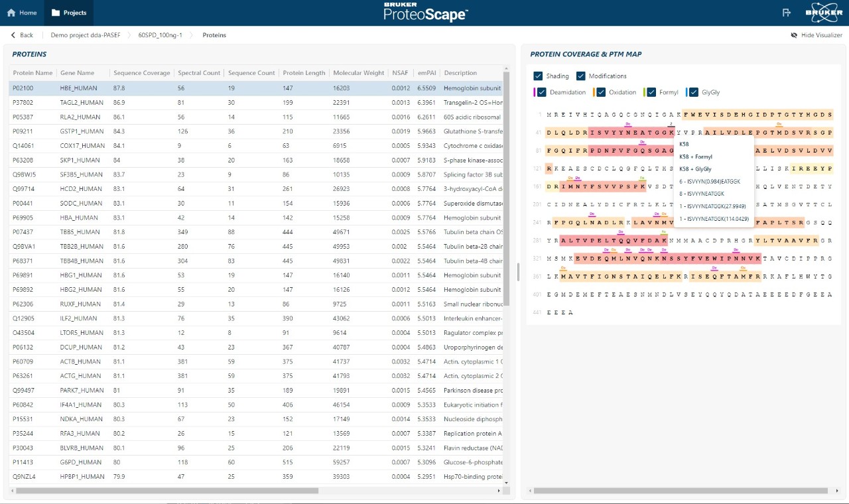Open the 60SPD_100ng-1 breadcrumb
The height and width of the screenshot is (504, 849).
(160, 35)
